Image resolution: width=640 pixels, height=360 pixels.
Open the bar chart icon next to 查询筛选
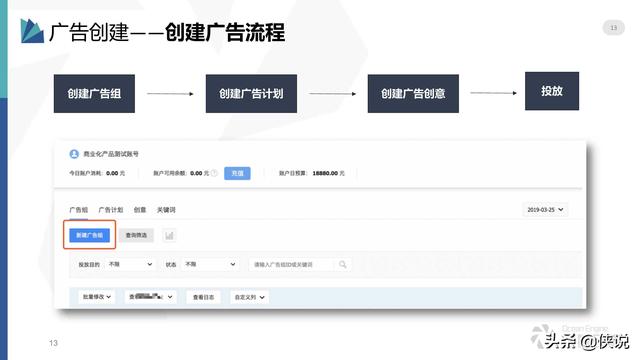click(169, 235)
